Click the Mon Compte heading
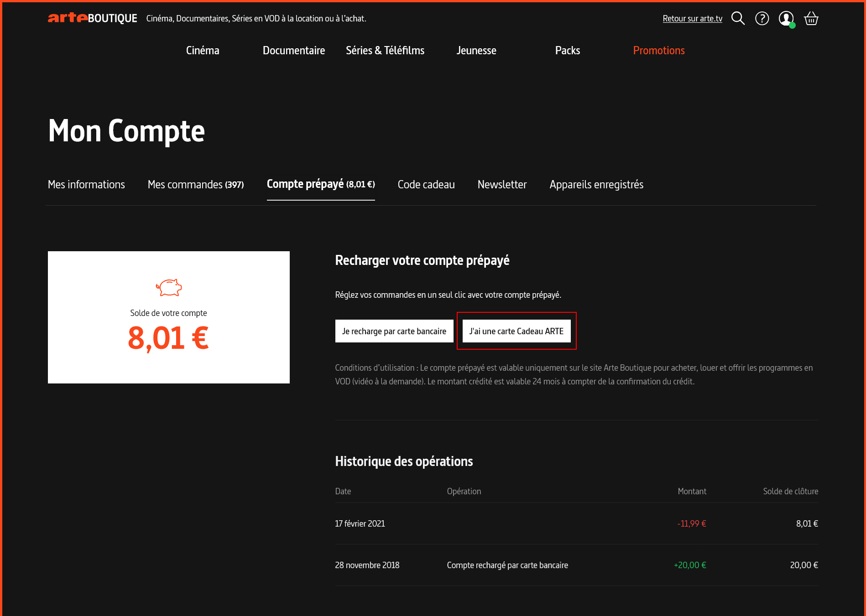The height and width of the screenshot is (616, 866). pos(126,131)
